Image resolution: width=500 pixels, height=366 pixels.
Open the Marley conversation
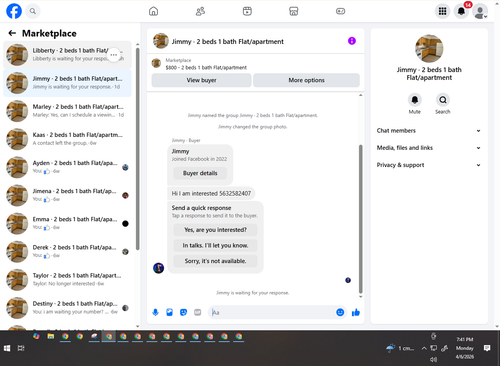(x=68, y=111)
